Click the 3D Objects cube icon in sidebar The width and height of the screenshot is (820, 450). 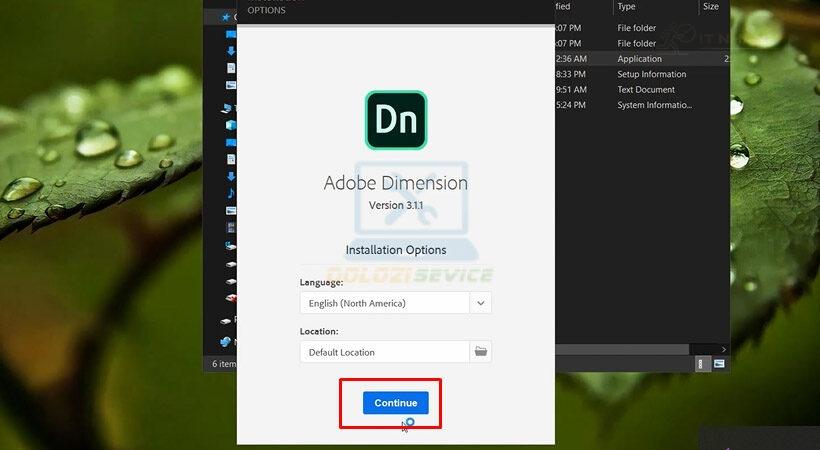[231, 125]
